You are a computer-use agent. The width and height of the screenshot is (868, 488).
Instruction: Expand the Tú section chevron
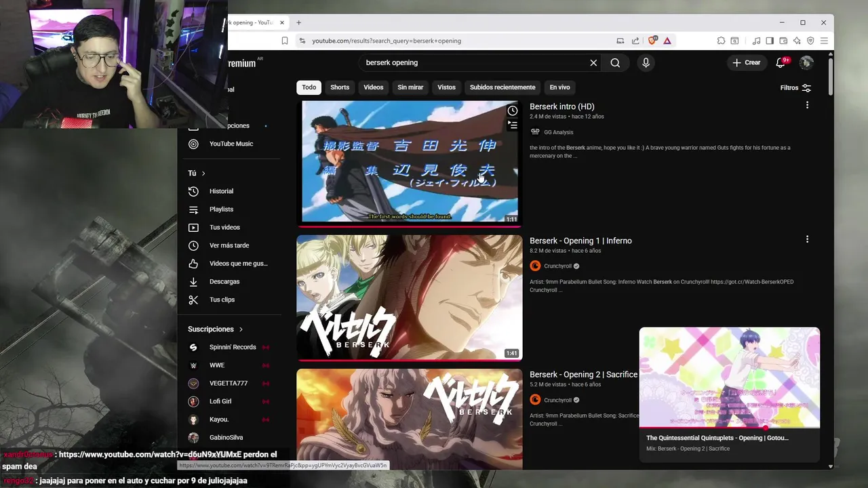click(x=203, y=174)
